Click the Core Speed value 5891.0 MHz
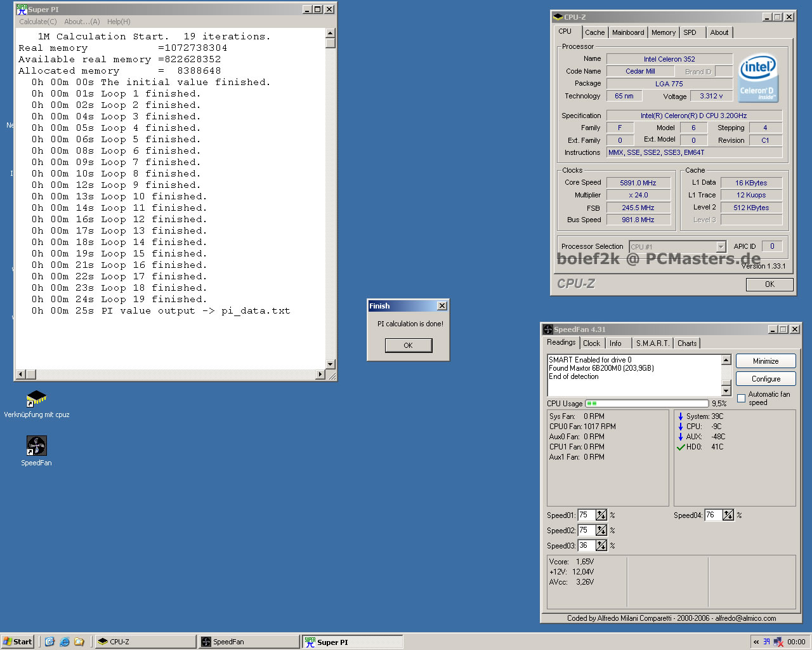 click(638, 183)
